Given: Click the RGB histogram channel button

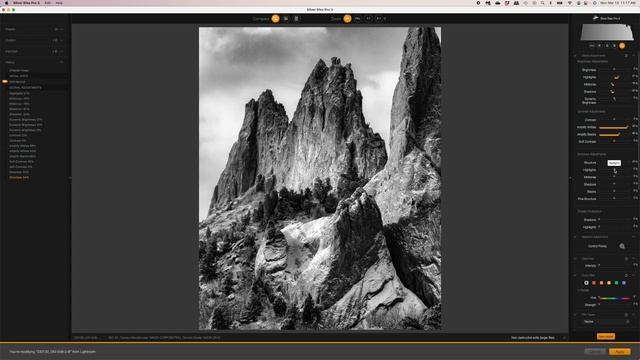Looking at the screenshot, I should [591, 46].
